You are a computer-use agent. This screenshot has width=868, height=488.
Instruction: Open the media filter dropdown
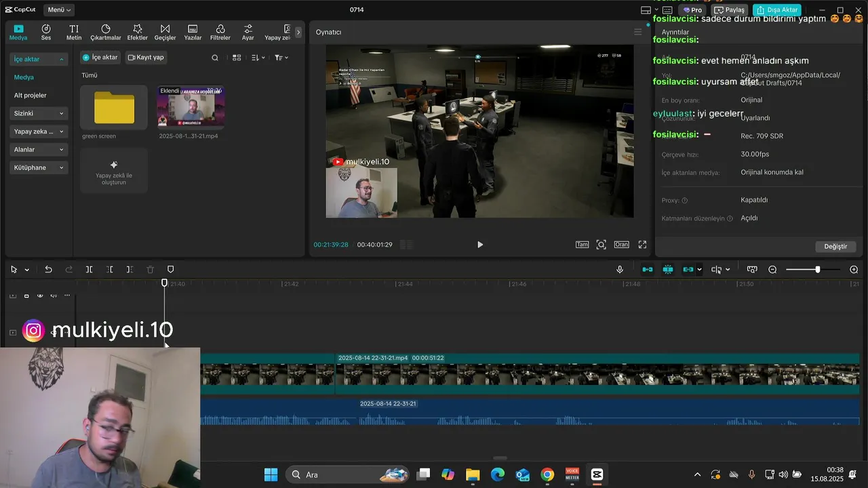click(281, 58)
